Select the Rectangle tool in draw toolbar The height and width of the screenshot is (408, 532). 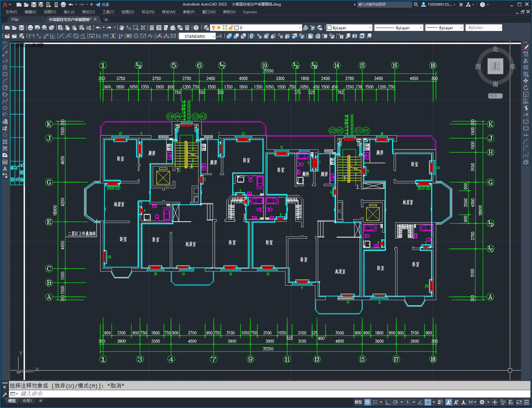coord(5,74)
